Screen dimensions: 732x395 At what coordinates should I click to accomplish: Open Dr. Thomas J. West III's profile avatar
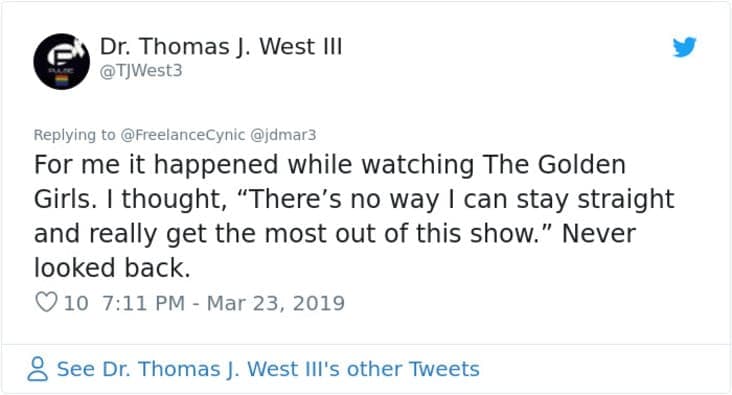pos(62,61)
